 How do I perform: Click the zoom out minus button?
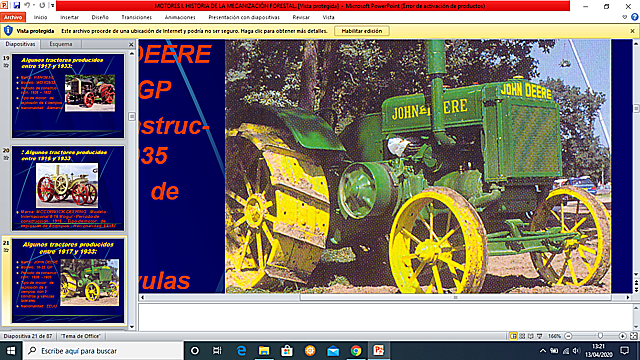pos(568,336)
